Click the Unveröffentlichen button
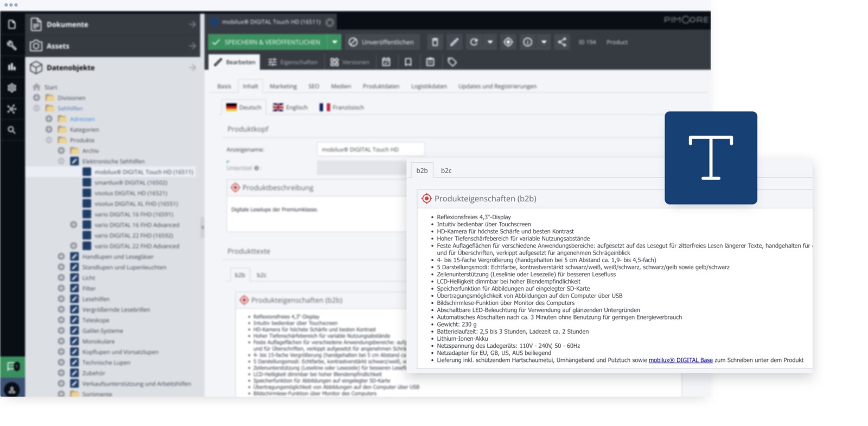The height and width of the screenshot is (426, 868). tap(381, 42)
